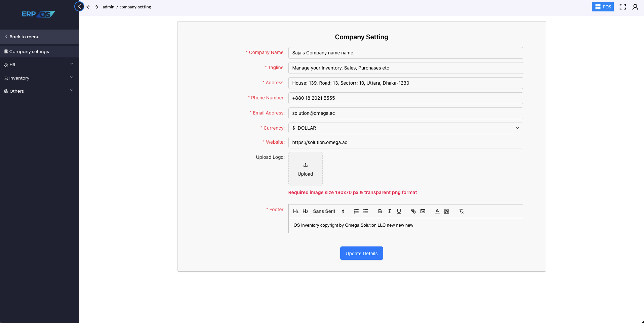Screen dimensions: 644x323
Task: Open the Sans Serif font dropdown
Action: tap(328, 211)
